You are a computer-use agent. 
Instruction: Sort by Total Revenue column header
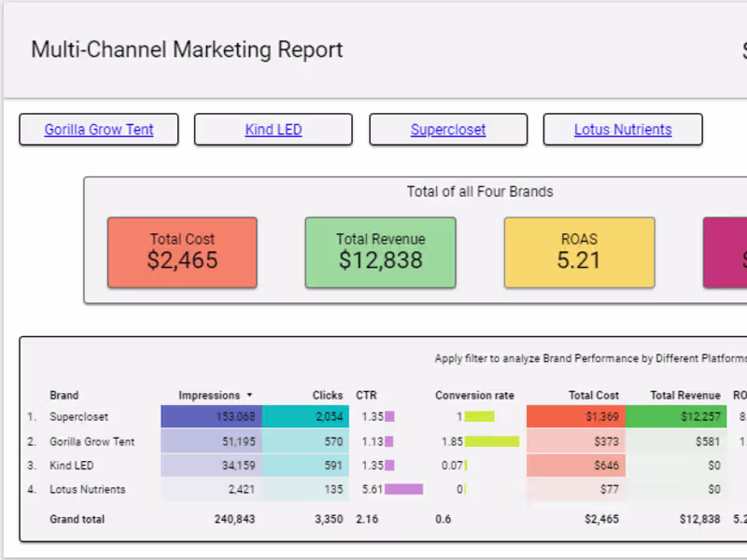[x=685, y=395]
